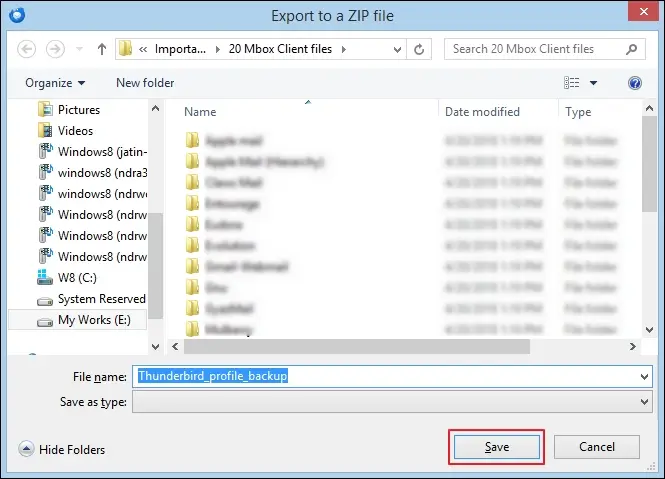
Task: Open network location 'Windows8 (jatin-'
Action: tap(102, 151)
